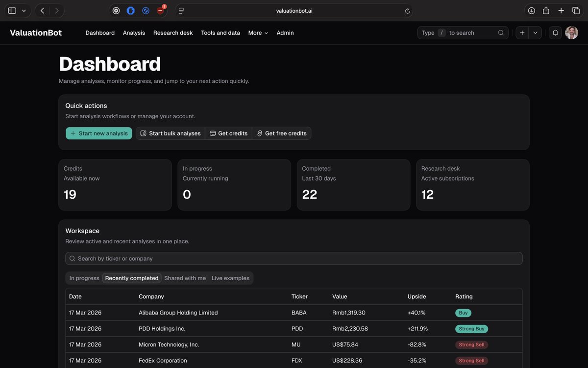Open the Dashboard nav item
This screenshot has width=588, height=368.
100,33
